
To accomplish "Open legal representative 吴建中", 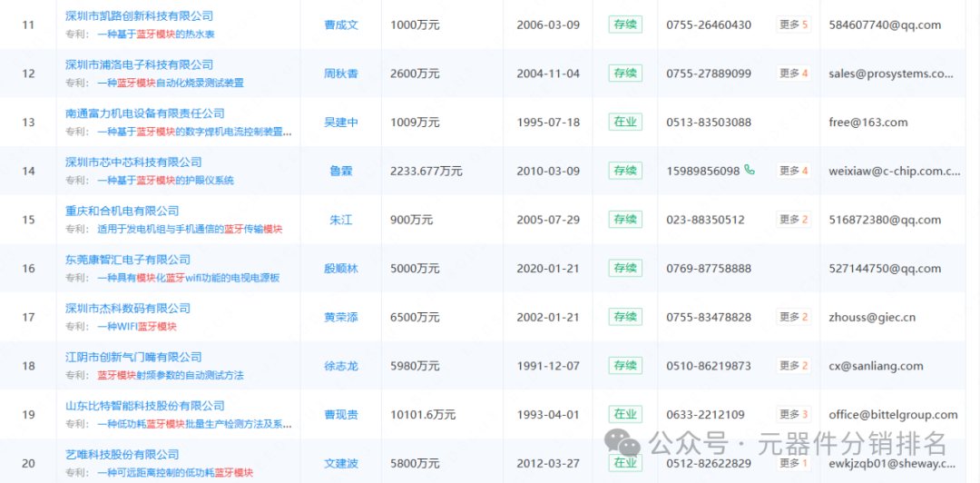I will click(x=341, y=123).
